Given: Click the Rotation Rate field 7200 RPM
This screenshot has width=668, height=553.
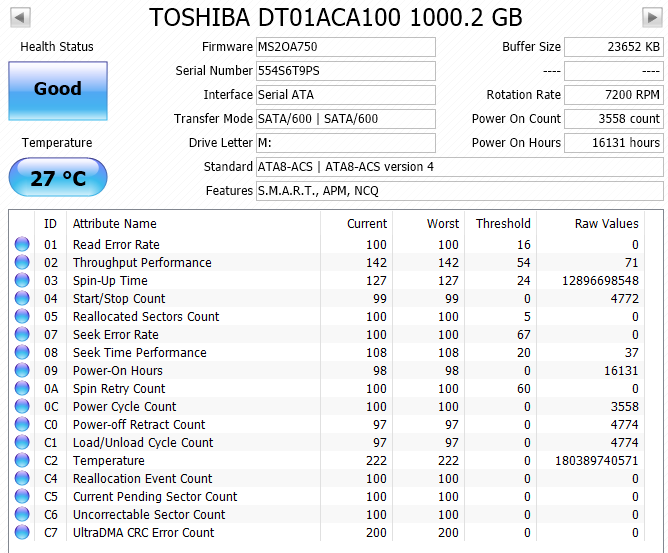Looking at the screenshot, I should tap(614, 95).
